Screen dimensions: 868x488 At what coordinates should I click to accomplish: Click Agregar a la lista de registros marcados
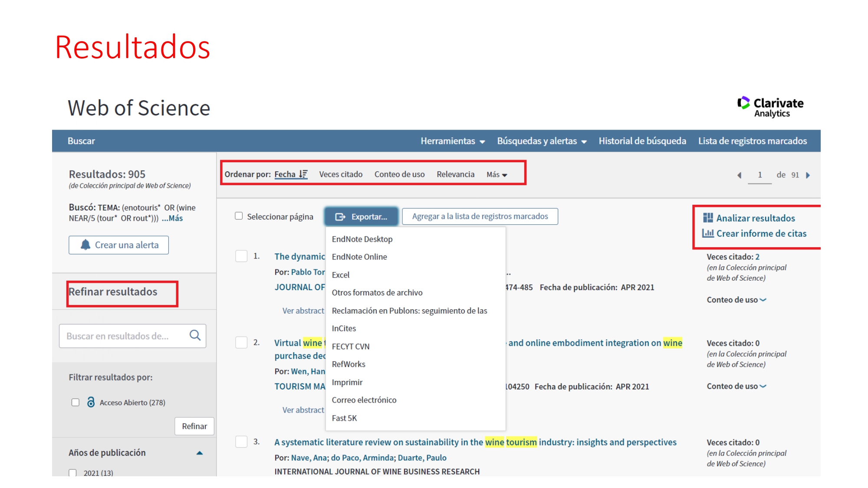click(x=480, y=216)
